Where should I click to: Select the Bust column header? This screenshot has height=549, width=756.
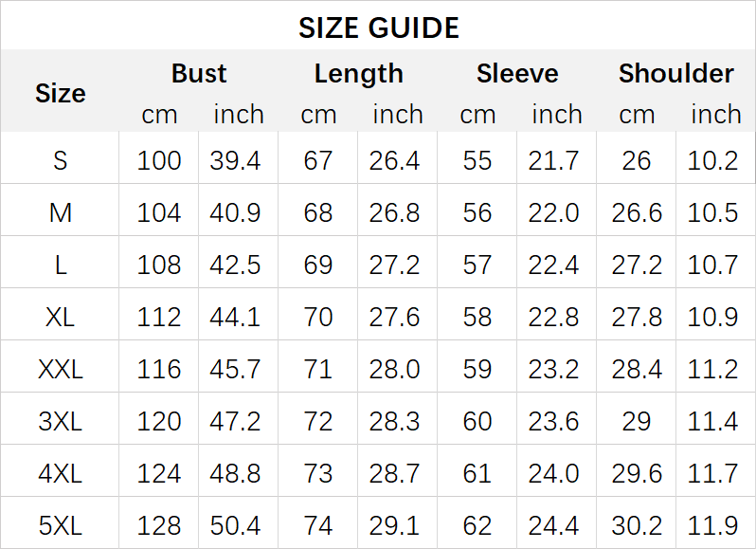click(x=199, y=74)
